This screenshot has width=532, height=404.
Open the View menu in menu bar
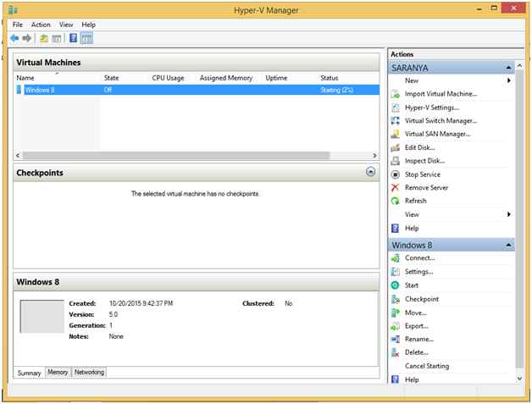tap(66, 25)
